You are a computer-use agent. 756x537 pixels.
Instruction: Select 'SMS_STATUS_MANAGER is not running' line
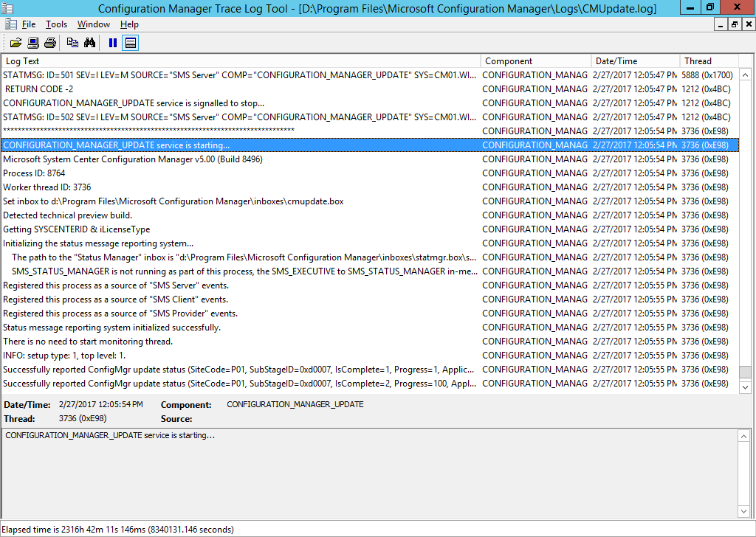pos(371,271)
